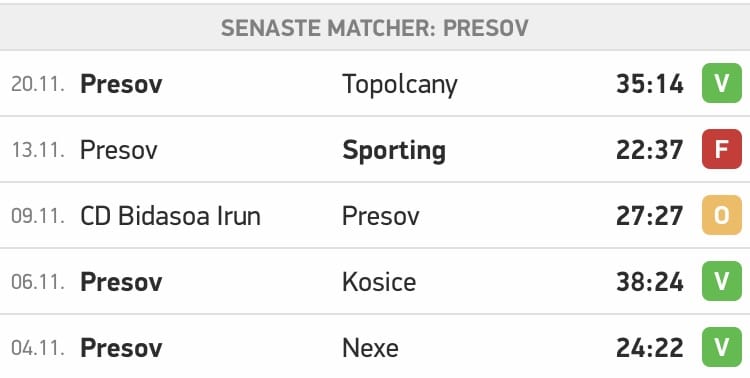The image size is (750, 378).
Task: Click the 35:14 score result
Action: point(650,84)
